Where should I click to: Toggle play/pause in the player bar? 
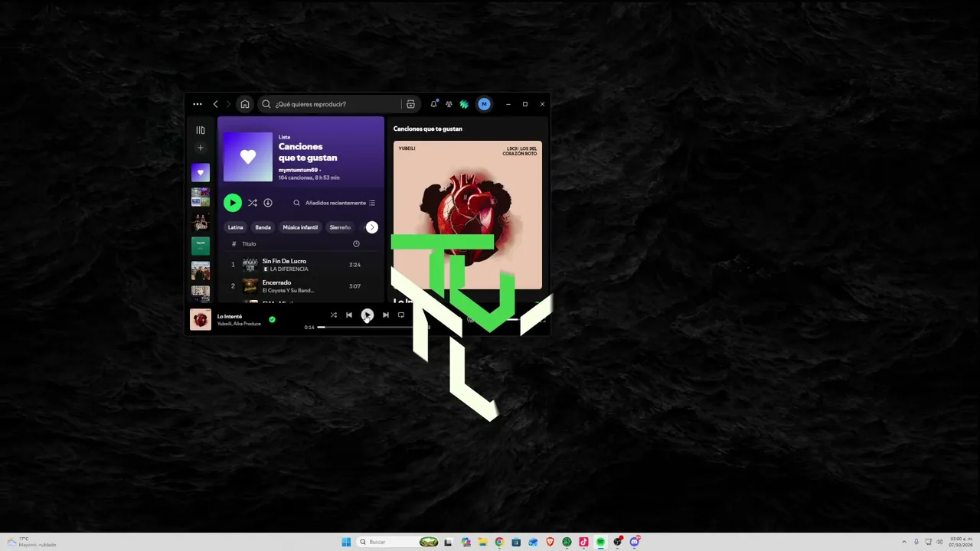[x=367, y=315]
